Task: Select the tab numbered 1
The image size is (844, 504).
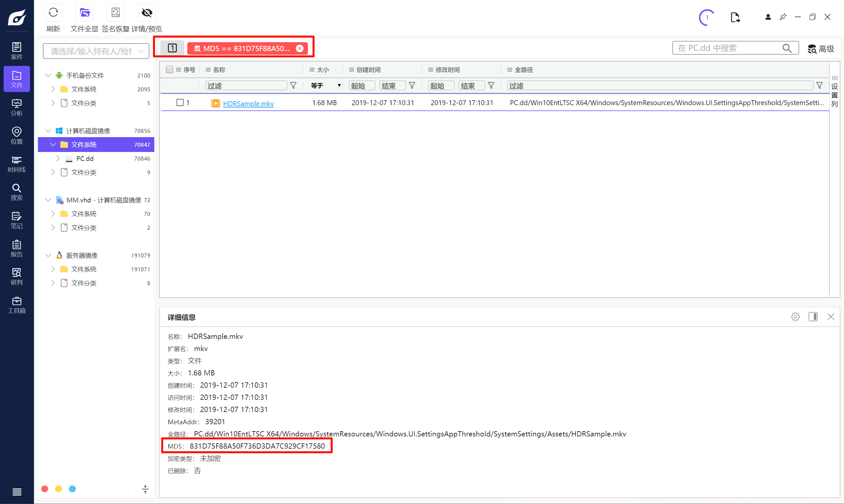Action: (172, 48)
